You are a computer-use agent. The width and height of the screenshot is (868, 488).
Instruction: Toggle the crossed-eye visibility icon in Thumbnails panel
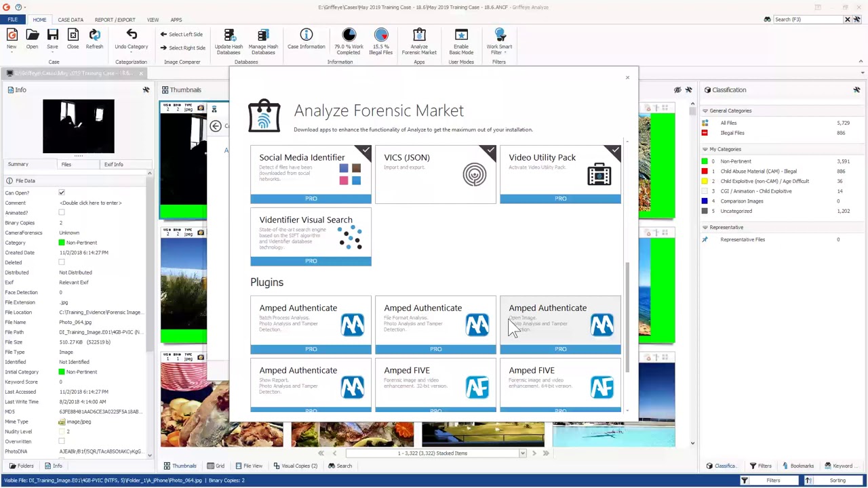point(677,89)
